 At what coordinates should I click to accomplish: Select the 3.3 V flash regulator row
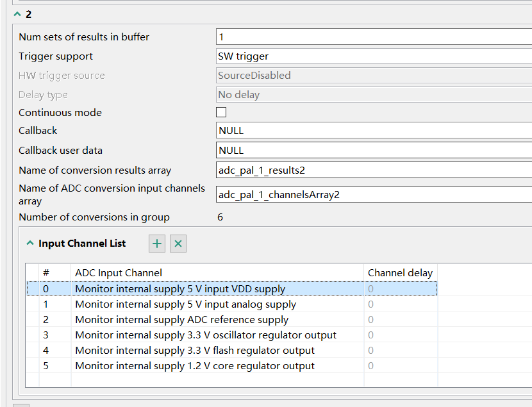coord(195,351)
